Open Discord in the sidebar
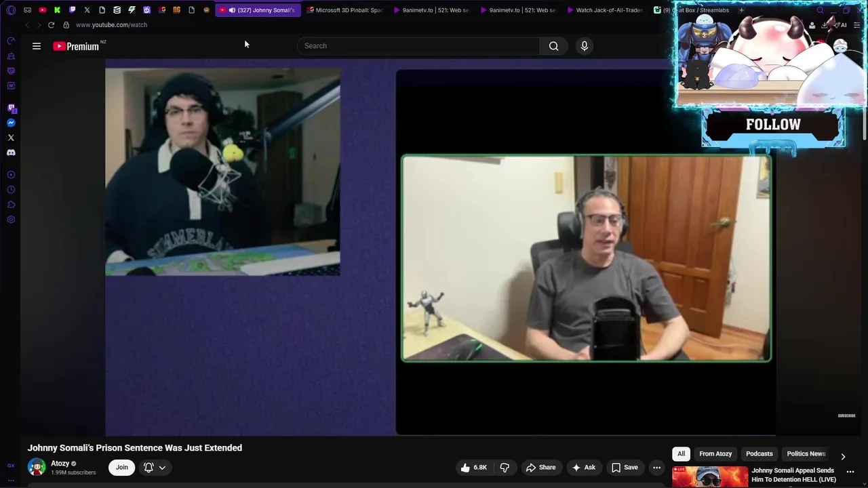 [x=11, y=152]
